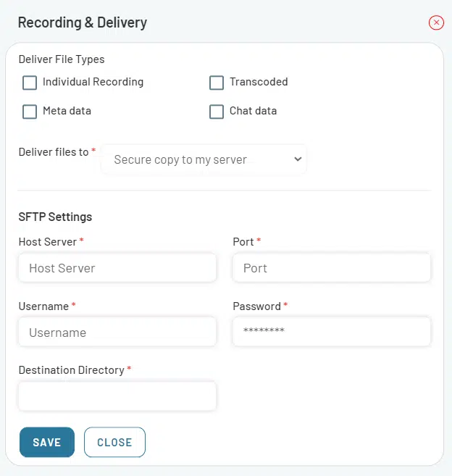Enable the Individual Recording checkbox
Image resolution: width=452 pixels, height=476 pixels.
(x=30, y=83)
